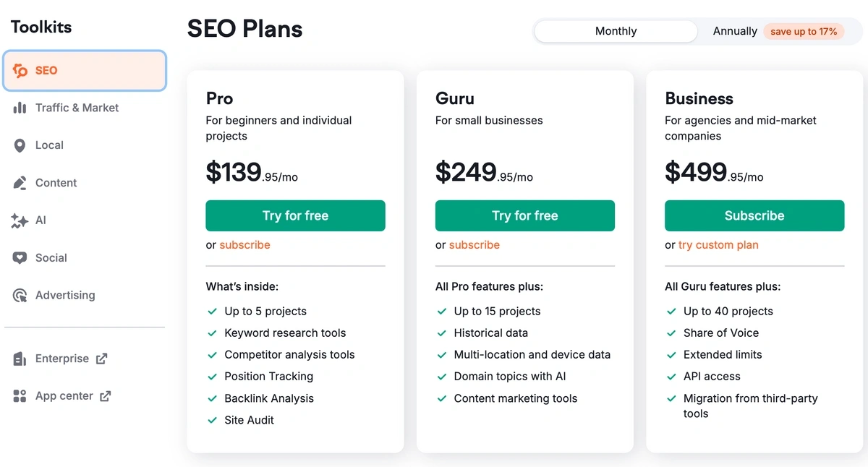Viewport: 868px width, 467px height.
Task: Click the Guru plan 'subscribe' link
Action: 474,245
